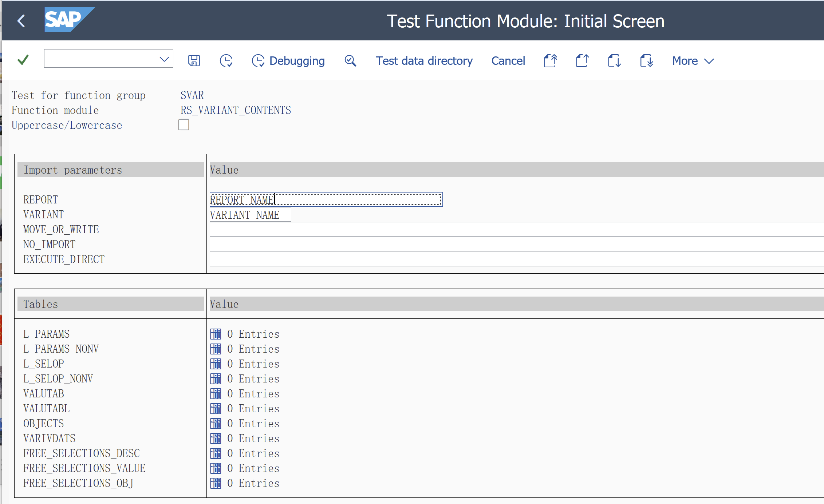Click the VALUTAB table name
This screenshot has height=504, width=824.
[x=43, y=393]
